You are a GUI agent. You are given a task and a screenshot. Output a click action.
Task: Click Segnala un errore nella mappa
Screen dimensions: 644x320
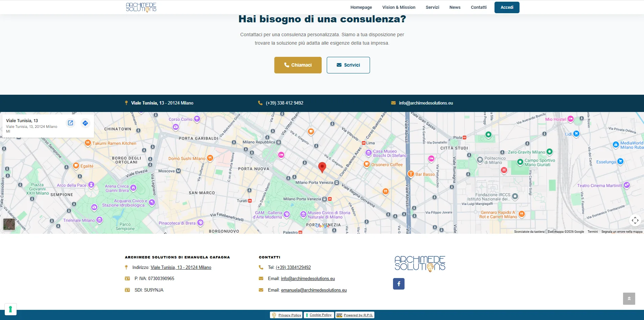click(x=622, y=232)
